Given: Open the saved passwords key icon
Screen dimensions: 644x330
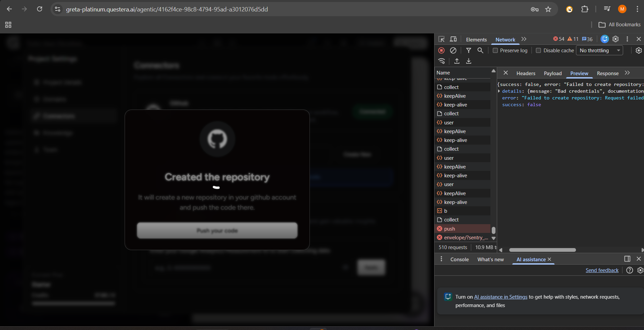Looking at the screenshot, I should click(x=535, y=9).
